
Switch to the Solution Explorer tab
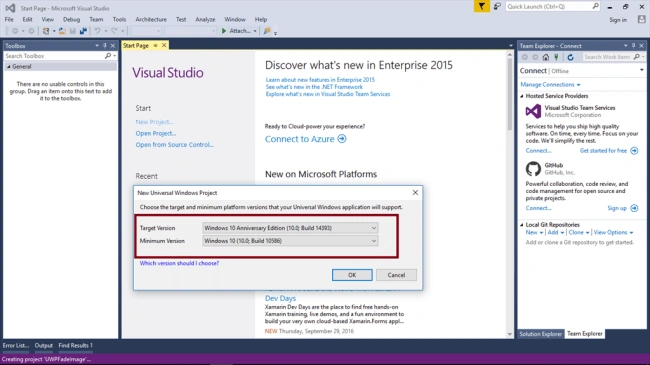(x=541, y=333)
